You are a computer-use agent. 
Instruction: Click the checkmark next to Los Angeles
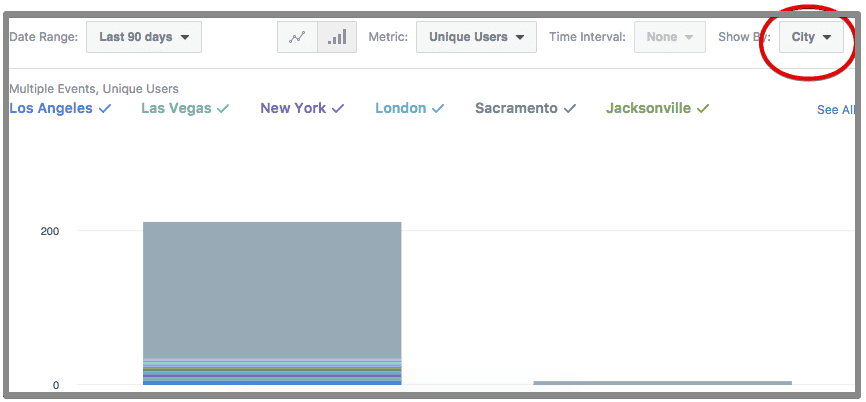click(105, 109)
